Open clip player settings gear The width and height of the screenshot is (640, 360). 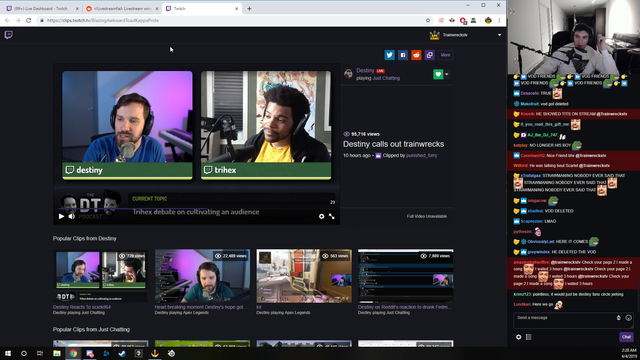322,216
